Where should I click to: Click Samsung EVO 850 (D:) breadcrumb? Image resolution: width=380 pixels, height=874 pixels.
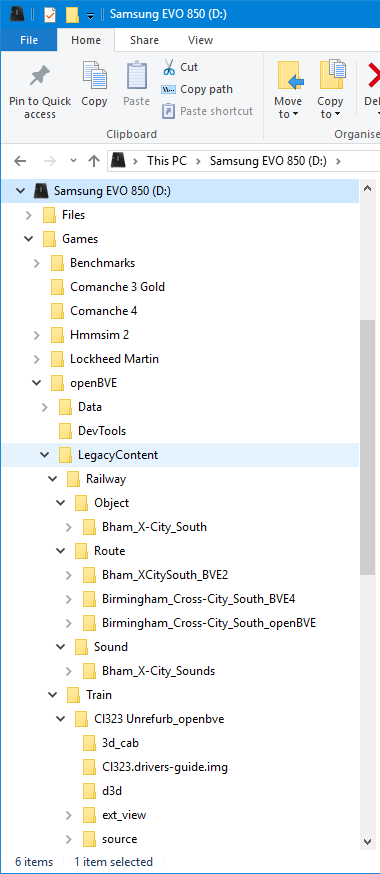pos(268,161)
